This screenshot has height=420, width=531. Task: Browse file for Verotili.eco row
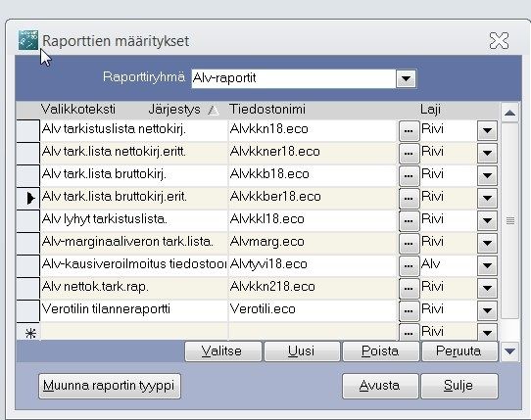tap(409, 310)
